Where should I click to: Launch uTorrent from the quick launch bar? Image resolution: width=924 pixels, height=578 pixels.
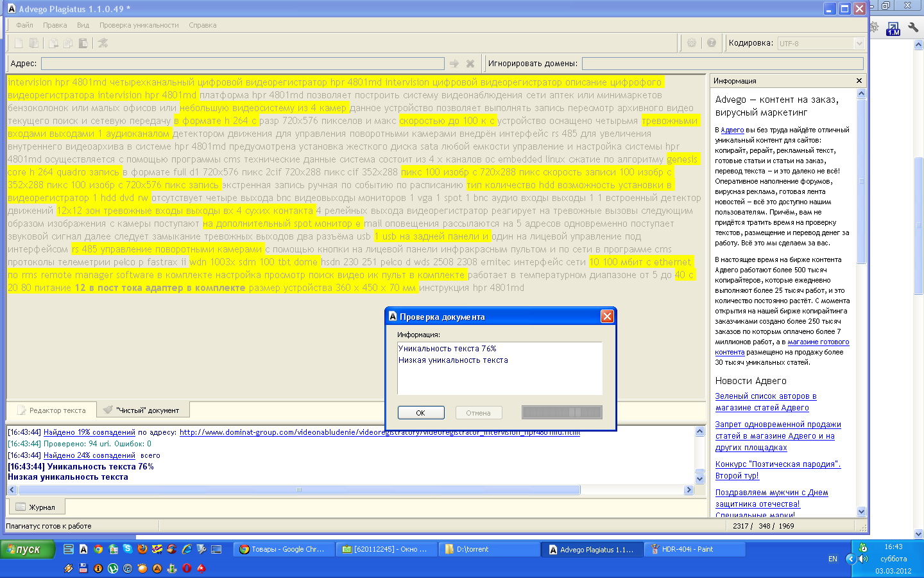113,568
